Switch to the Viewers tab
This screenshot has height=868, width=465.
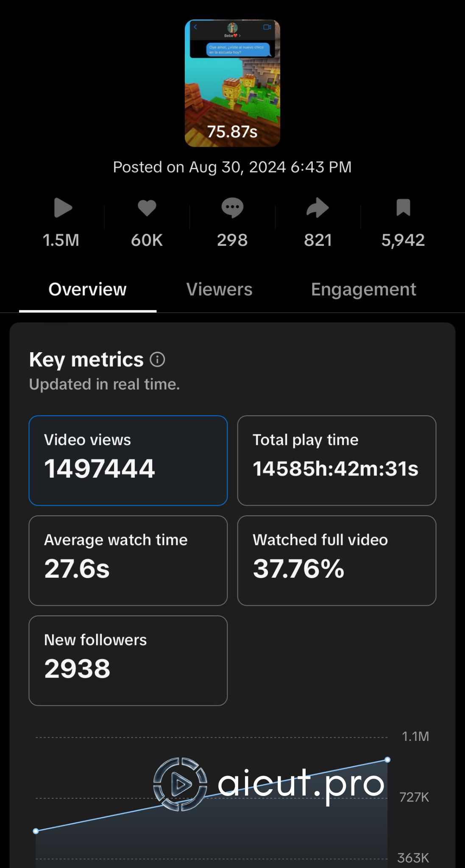(219, 289)
